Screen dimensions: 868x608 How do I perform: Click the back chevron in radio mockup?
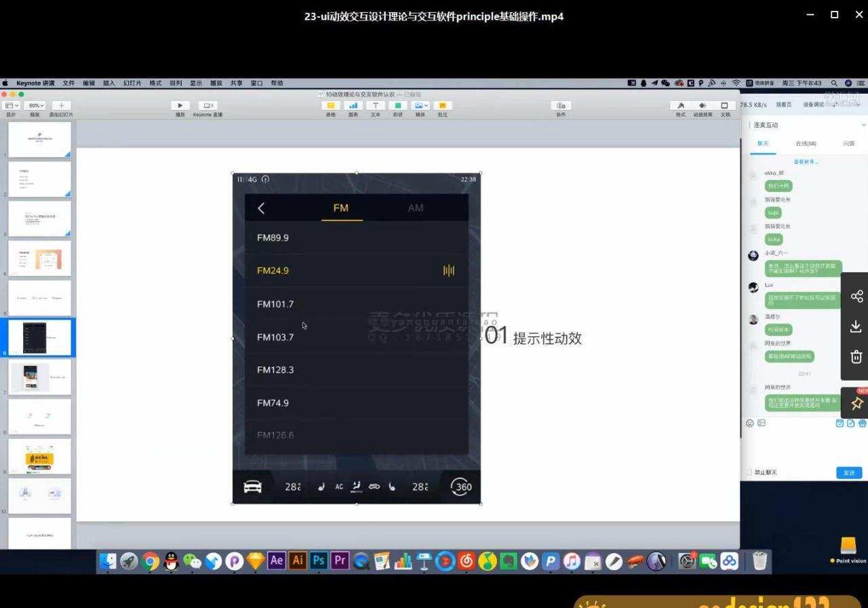pyautogui.click(x=261, y=208)
